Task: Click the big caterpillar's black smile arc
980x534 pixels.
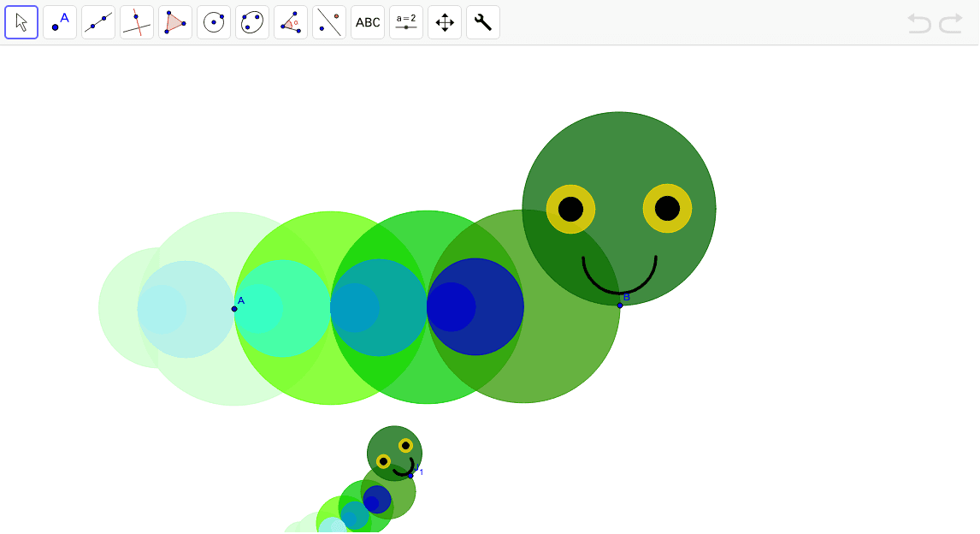Action: (x=619, y=275)
